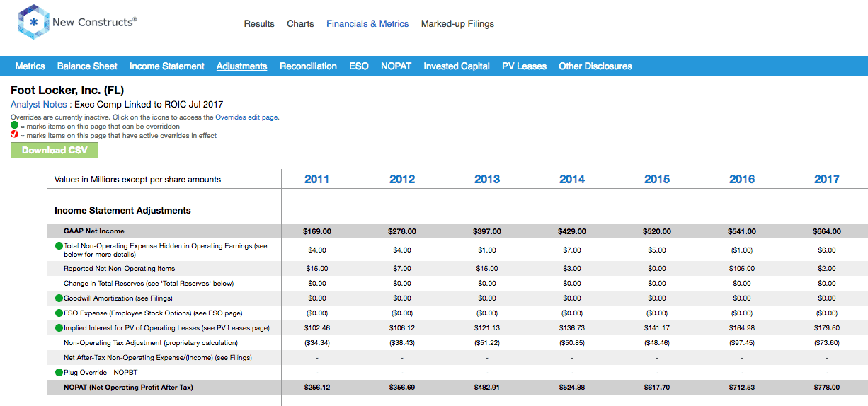Select Financials & Metrics navigation item

(x=367, y=24)
